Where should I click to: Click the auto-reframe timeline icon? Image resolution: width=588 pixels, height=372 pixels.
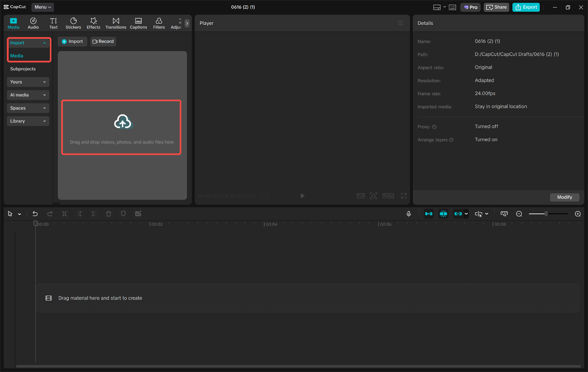(x=138, y=214)
